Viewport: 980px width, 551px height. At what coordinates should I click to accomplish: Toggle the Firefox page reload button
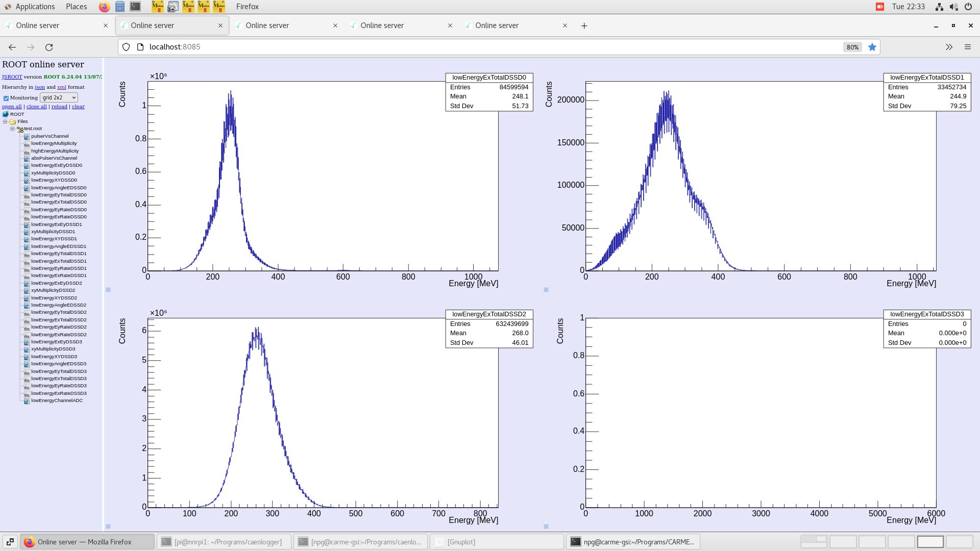[x=49, y=47]
